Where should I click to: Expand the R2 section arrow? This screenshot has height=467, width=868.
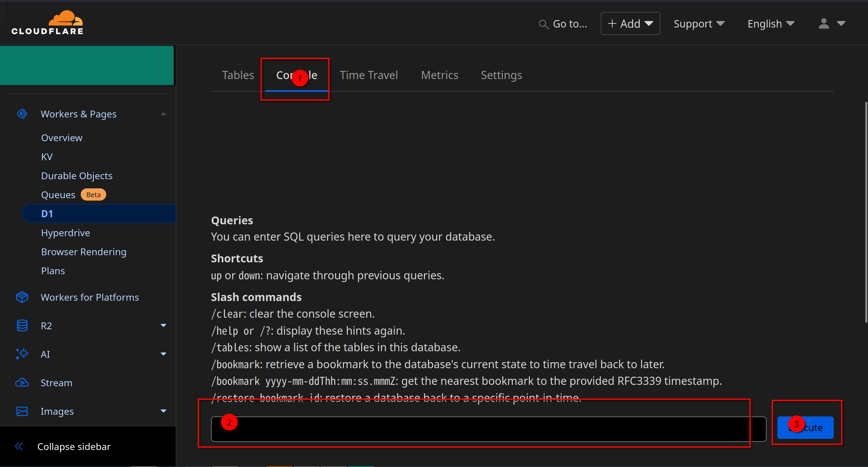click(x=163, y=325)
